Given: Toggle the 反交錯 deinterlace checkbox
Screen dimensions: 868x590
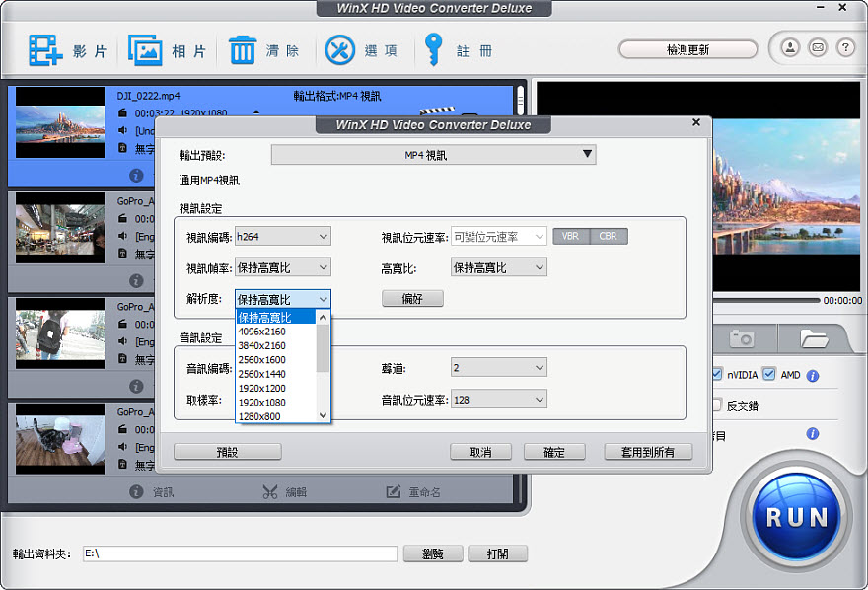Looking at the screenshot, I should point(717,405).
